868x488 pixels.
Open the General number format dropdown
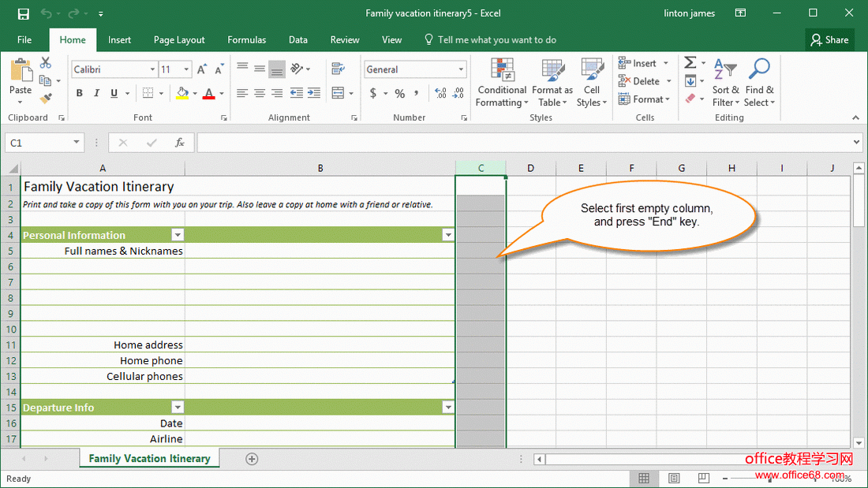pos(462,70)
